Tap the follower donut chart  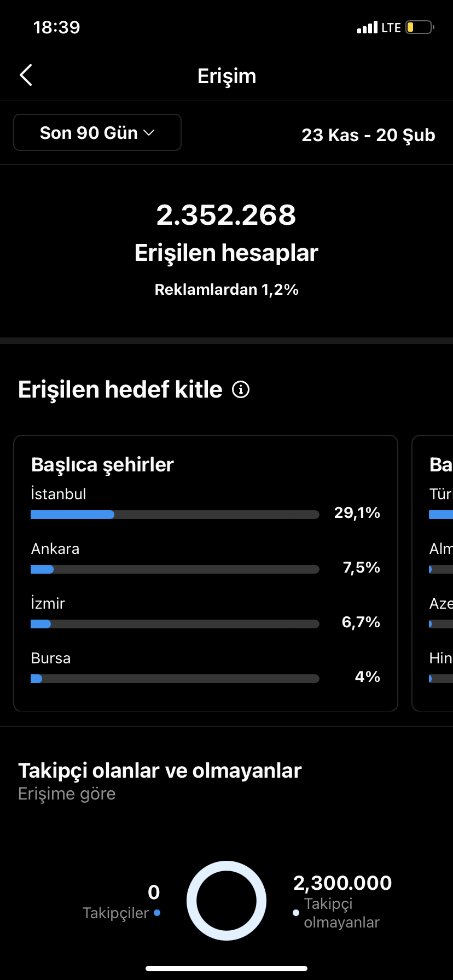(x=226, y=901)
